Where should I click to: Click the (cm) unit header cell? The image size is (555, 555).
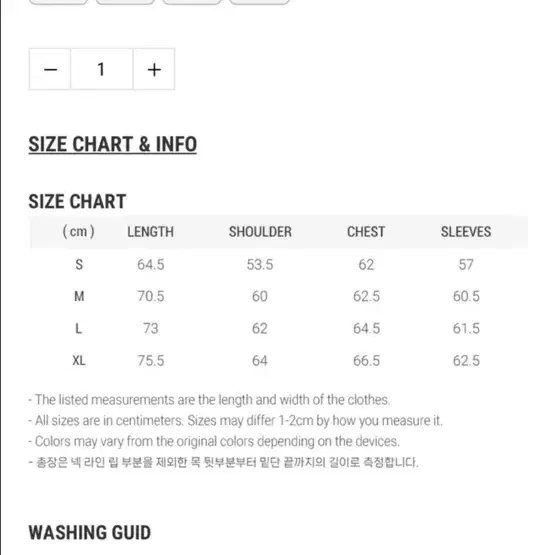tap(79, 231)
